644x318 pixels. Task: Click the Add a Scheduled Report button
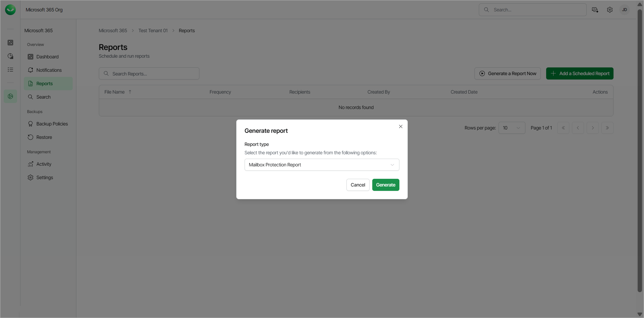tap(580, 73)
